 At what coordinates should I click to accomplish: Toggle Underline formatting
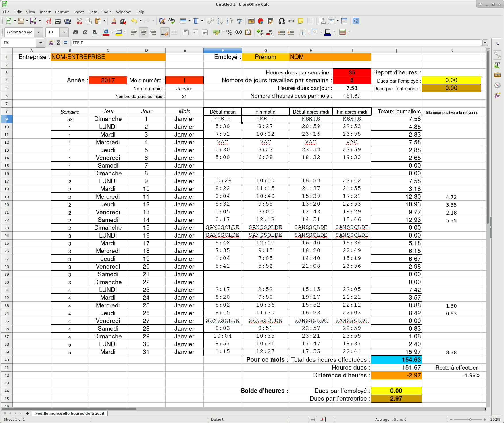point(95,32)
